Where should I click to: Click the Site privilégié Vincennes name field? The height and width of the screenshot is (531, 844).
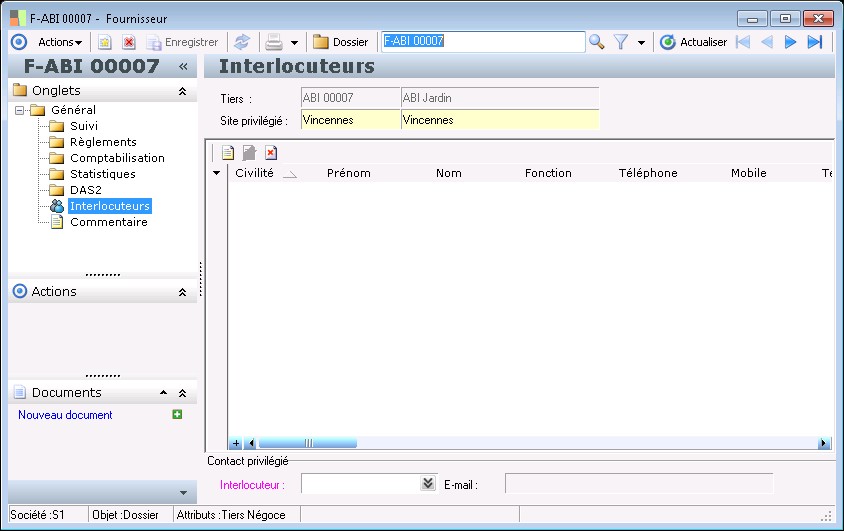click(500, 120)
